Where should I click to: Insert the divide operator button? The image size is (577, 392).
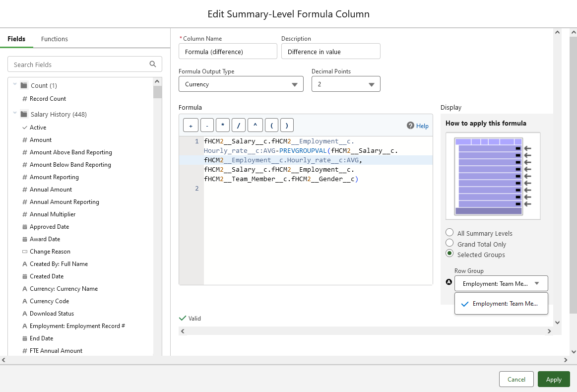coord(239,126)
